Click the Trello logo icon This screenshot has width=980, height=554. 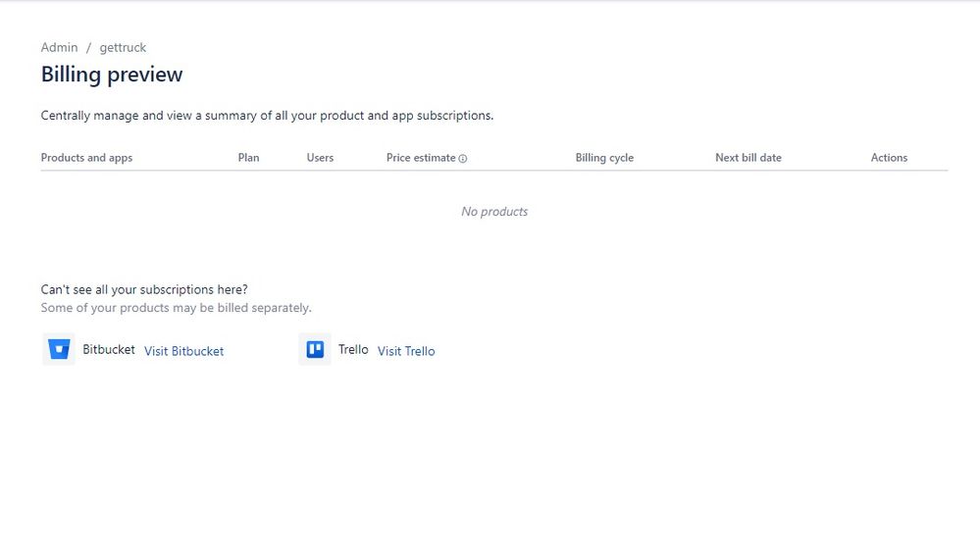point(315,349)
